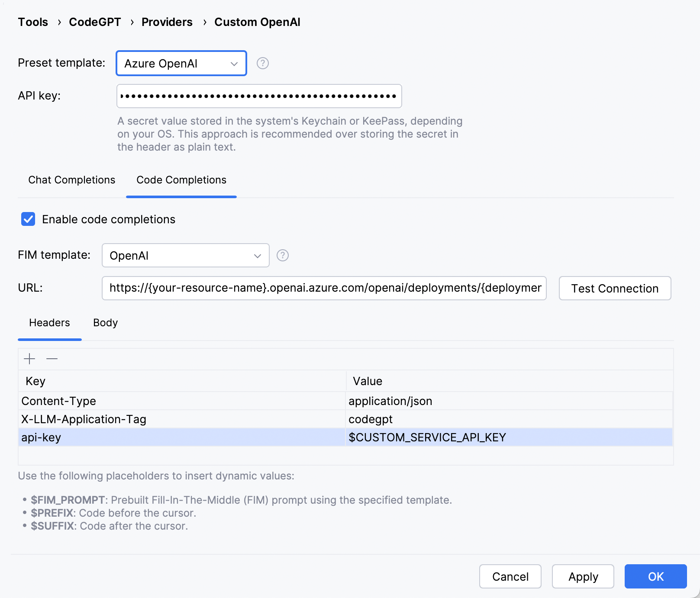The height and width of the screenshot is (598, 700).
Task: Select the Content-Type header row
Action: coord(182,401)
